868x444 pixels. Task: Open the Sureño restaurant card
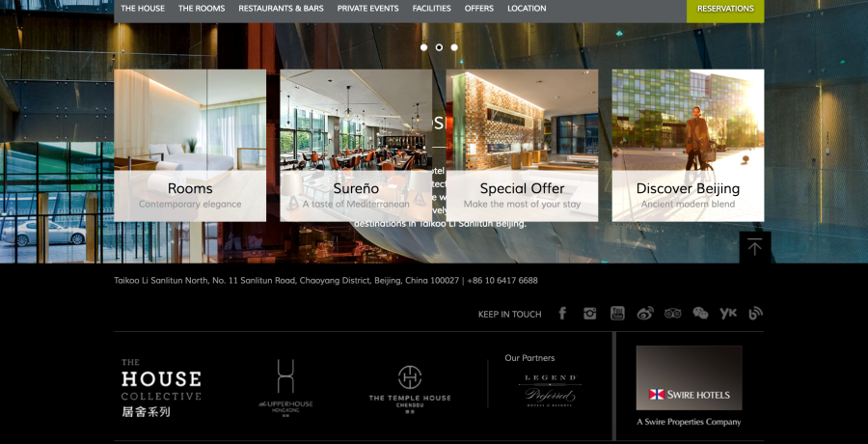(356, 145)
